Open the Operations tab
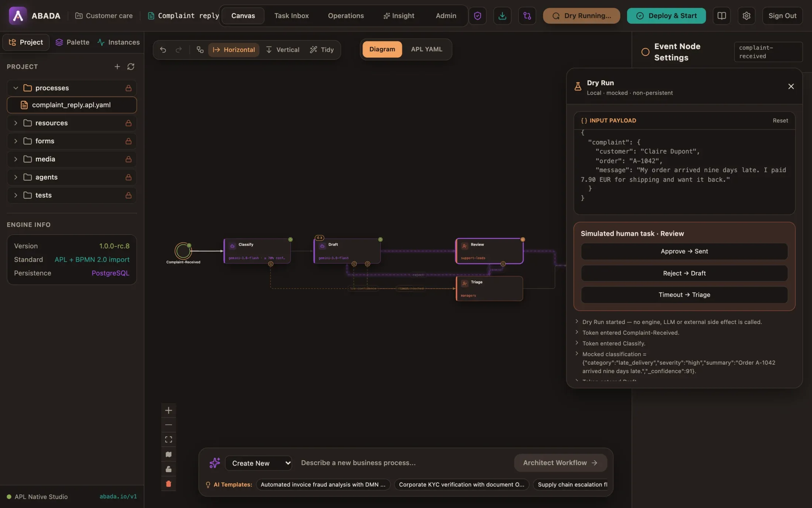Image resolution: width=812 pixels, height=508 pixels. tap(346, 16)
